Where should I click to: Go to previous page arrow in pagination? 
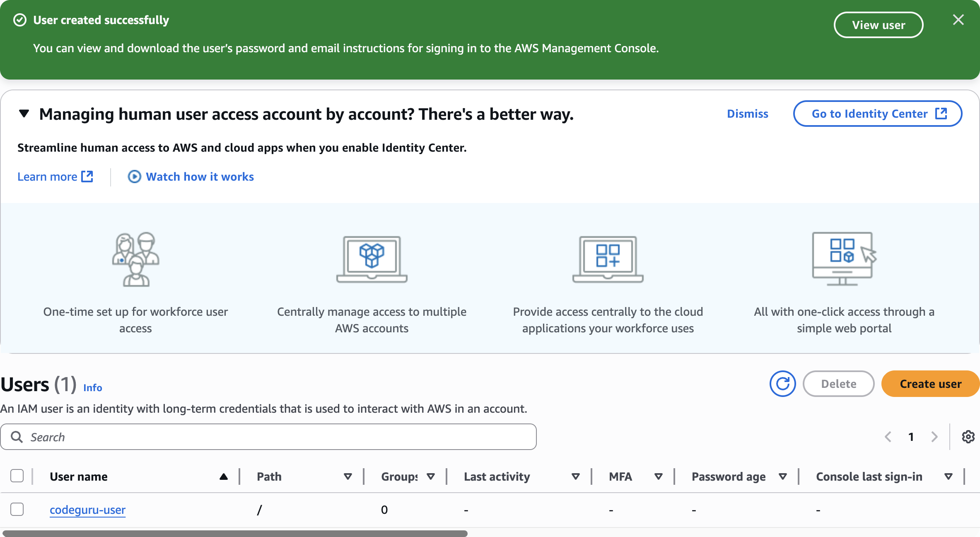(x=888, y=437)
